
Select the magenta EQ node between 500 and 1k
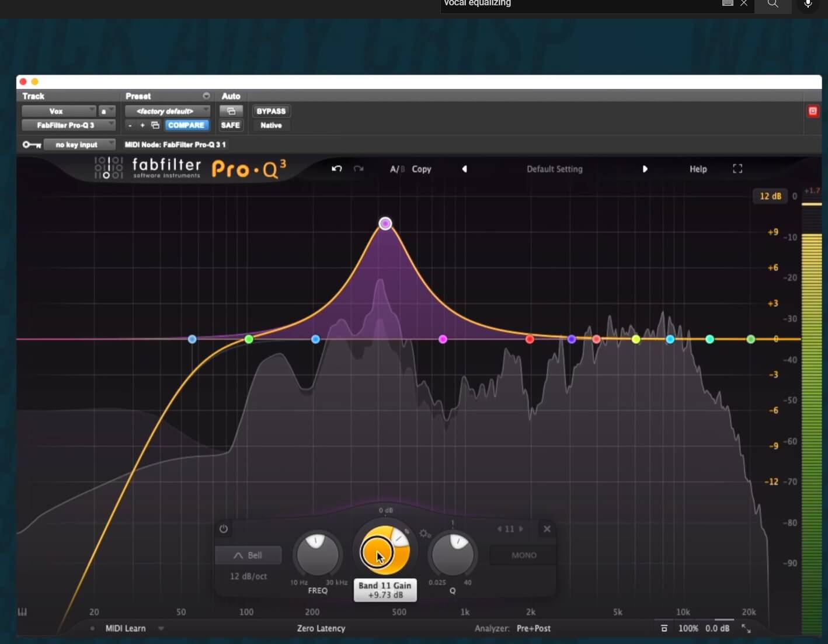pyautogui.click(x=443, y=339)
